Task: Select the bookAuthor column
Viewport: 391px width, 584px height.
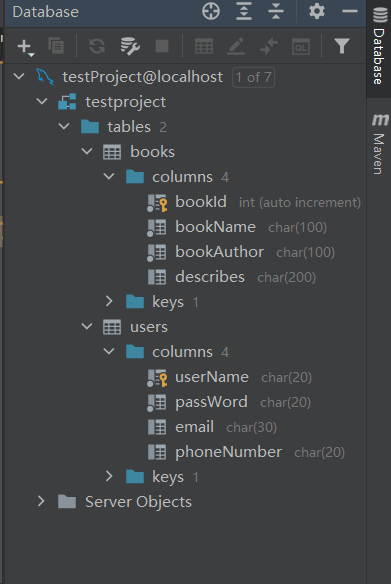Action: pos(219,252)
